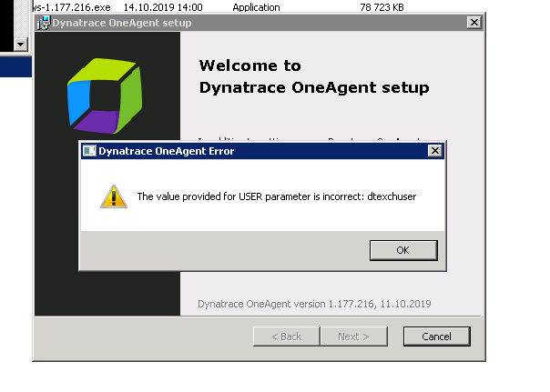Click the installer icon in the setup title bar
The height and width of the screenshot is (392, 550).
click(x=44, y=23)
